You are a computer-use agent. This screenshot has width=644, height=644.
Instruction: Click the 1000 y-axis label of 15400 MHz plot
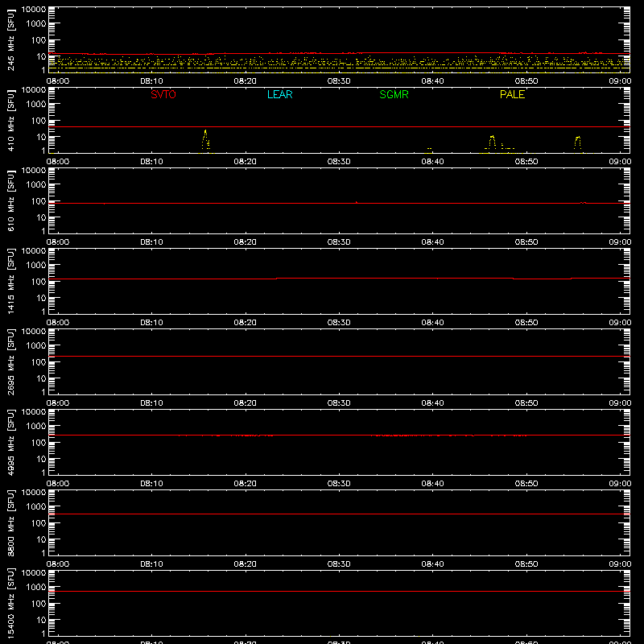coord(36,588)
